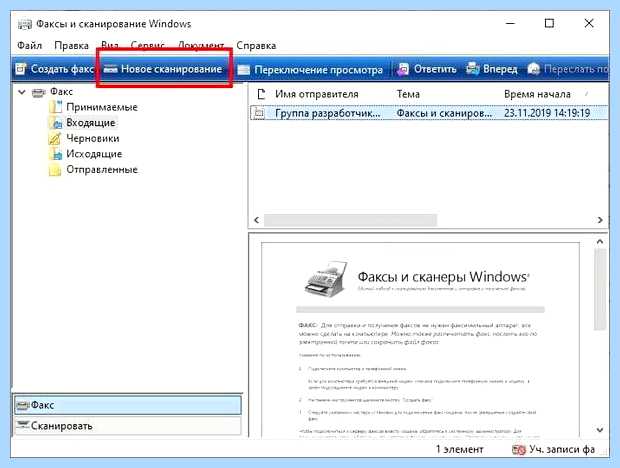
Task: Click the fax preview document thumbnail
Action: pos(420,340)
